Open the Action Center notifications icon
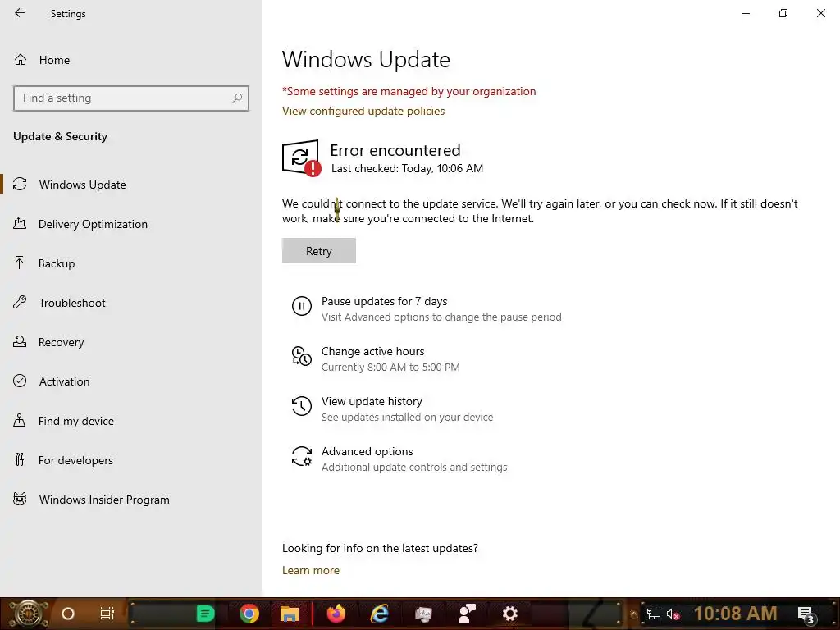Screen dimensions: 840x630 coord(806,614)
